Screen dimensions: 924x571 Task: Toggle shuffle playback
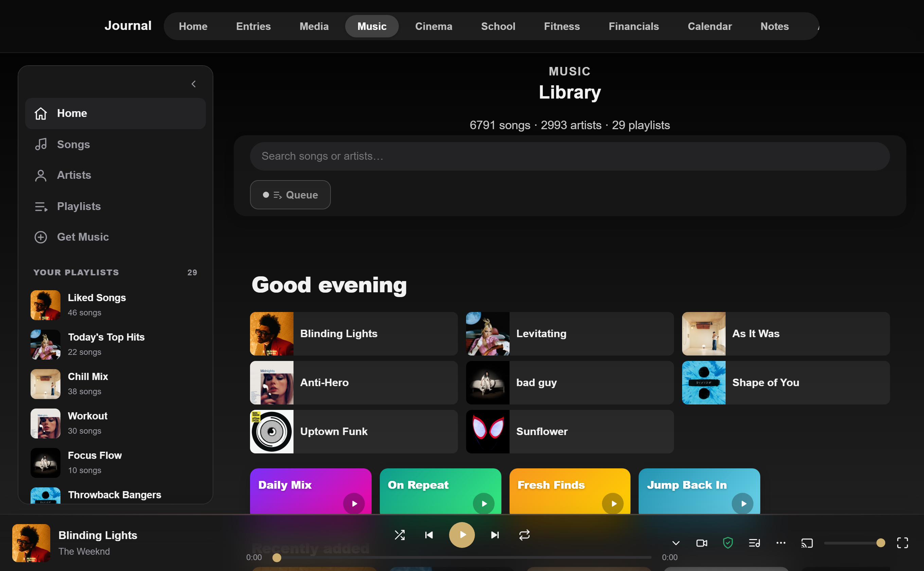tap(400, 535)
